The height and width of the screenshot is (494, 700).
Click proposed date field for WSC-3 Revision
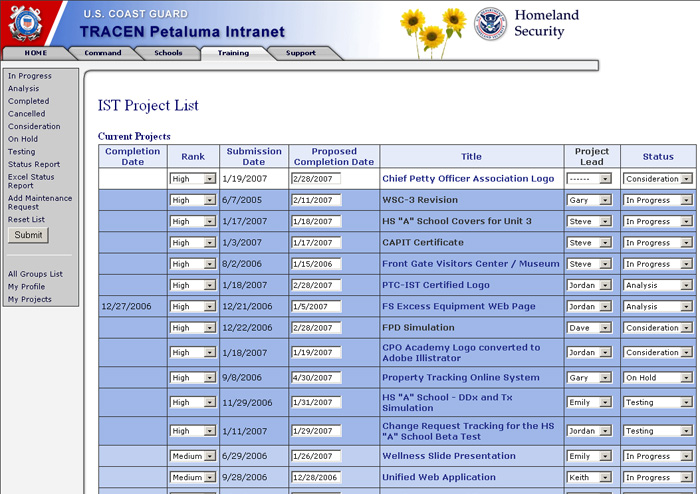316,200
